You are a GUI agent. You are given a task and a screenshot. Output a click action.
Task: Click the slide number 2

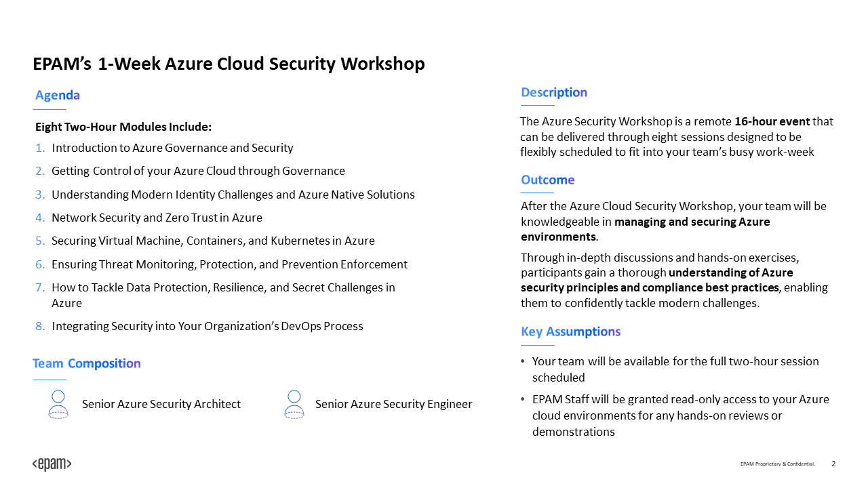[833, 464]
